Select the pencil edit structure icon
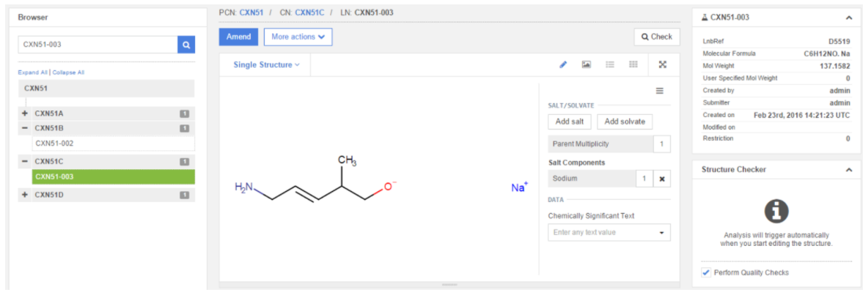The height and width of the screenshot is (295, 868). coord(563,64)
